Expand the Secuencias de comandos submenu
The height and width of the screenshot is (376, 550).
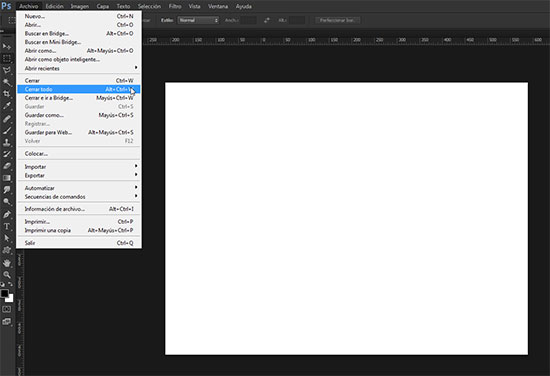pyautogui.click(x=79, y=197)
